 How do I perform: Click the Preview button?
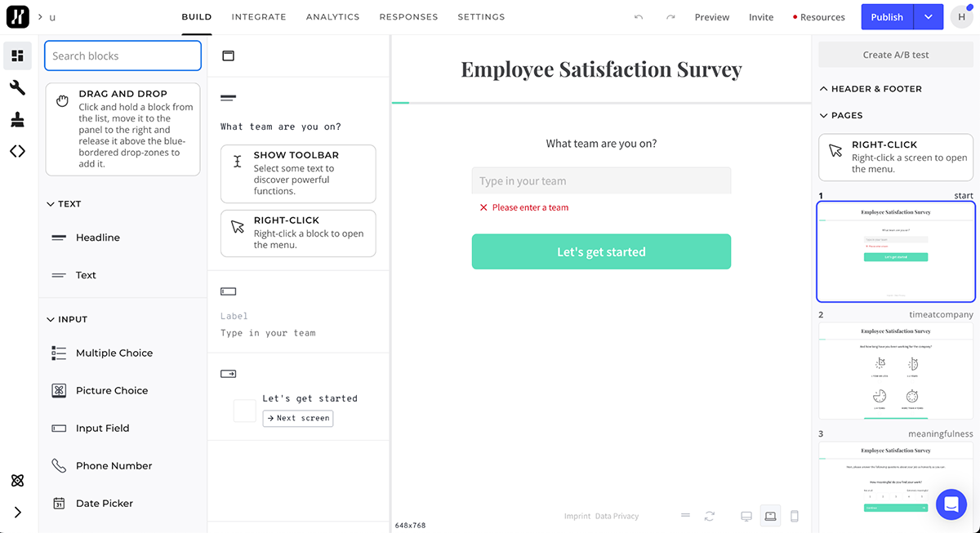point(711,17)
